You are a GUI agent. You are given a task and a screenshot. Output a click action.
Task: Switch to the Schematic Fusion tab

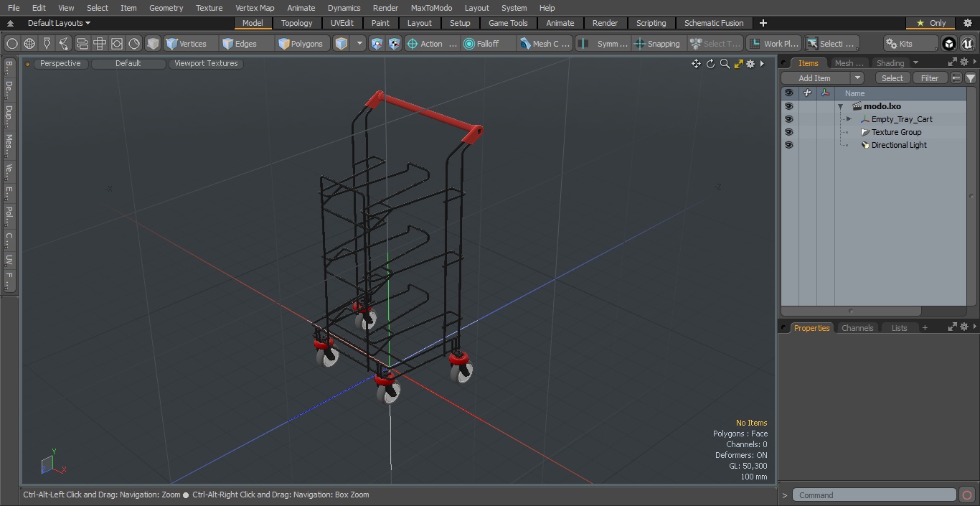[x=714, y=23]
